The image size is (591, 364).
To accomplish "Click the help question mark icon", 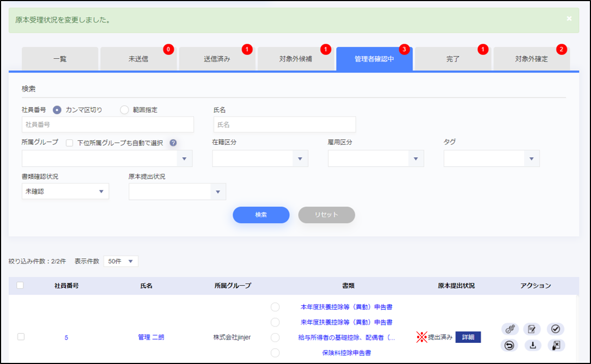I will [173, 143].
